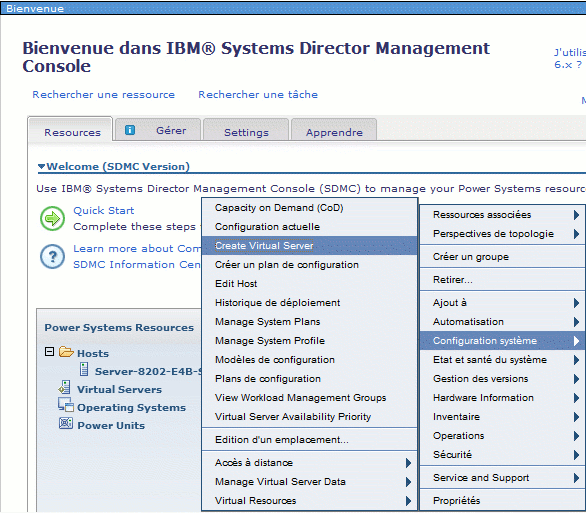
Task: Switch to the Gérer tab
Action: click(x=158, y=130)
